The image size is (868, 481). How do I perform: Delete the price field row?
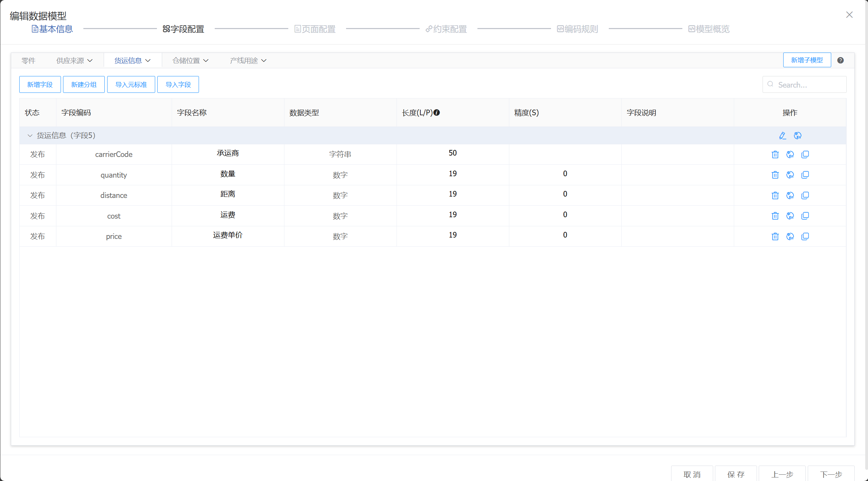(775, 236)
